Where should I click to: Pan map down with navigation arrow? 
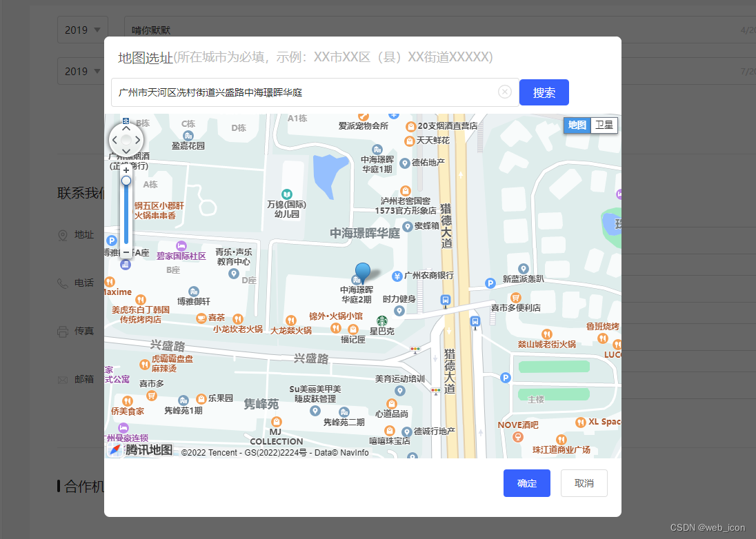[x=126, y=152]
